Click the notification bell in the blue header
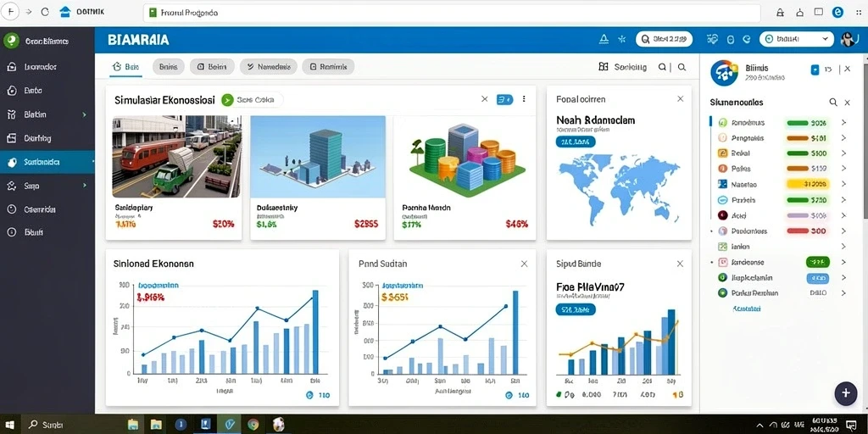 (604, 39)
